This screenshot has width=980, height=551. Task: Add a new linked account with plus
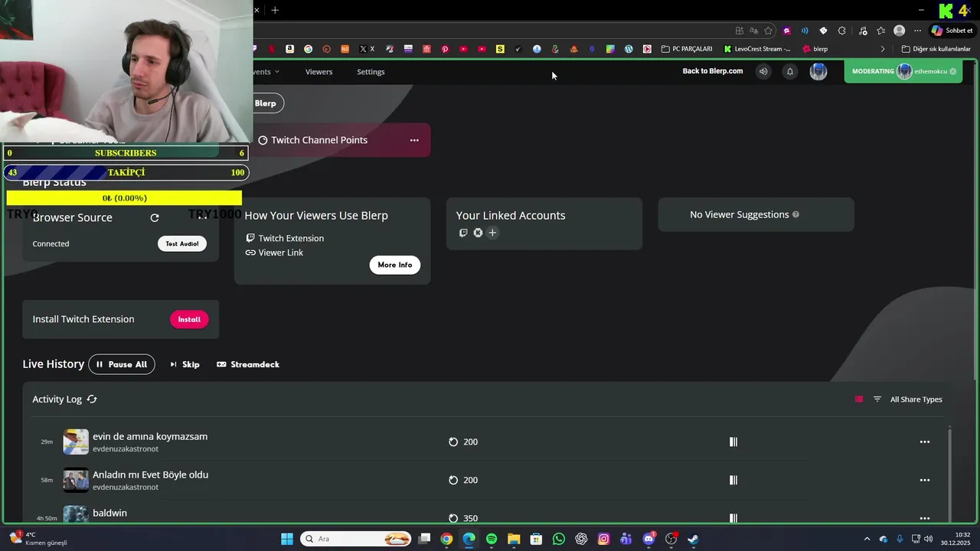[492, 233]
